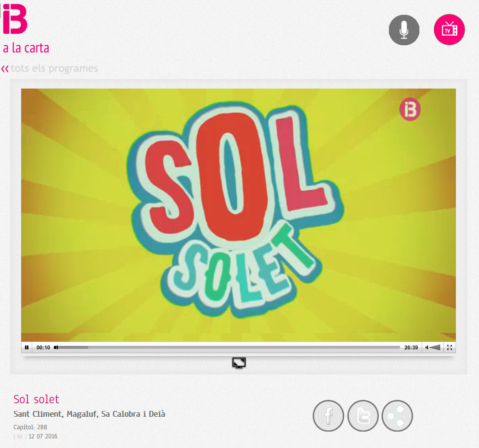Viewport: 479px width, 448px height.
Task: Mute the volume speaker icon
Action: [x=427, y=347]
